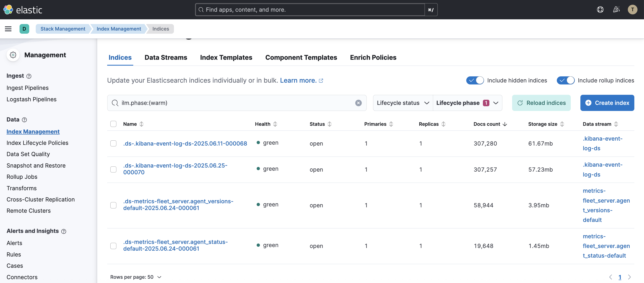Toggle Include rollup indices switch
Screen dimensions: 644x283
pyautogui.click(x=565, y=80)
